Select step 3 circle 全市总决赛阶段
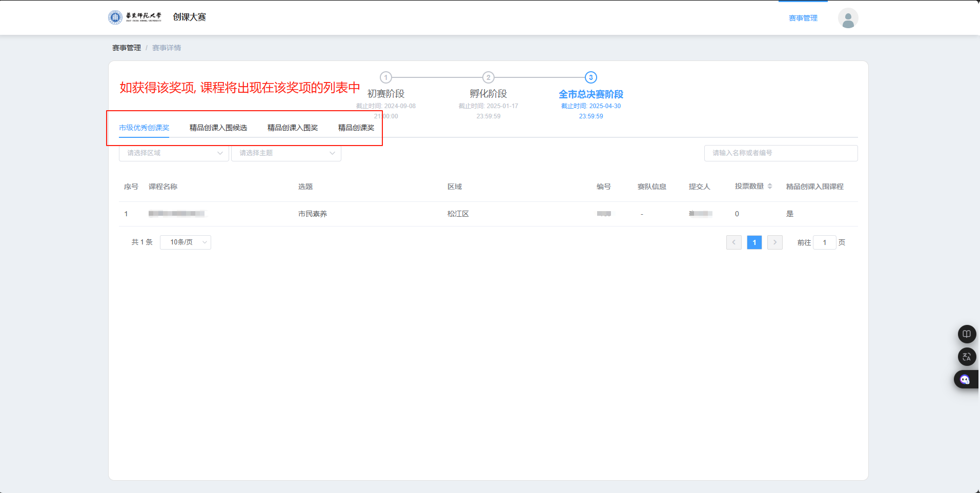The image size is (980, 493). tap(591, 77)
